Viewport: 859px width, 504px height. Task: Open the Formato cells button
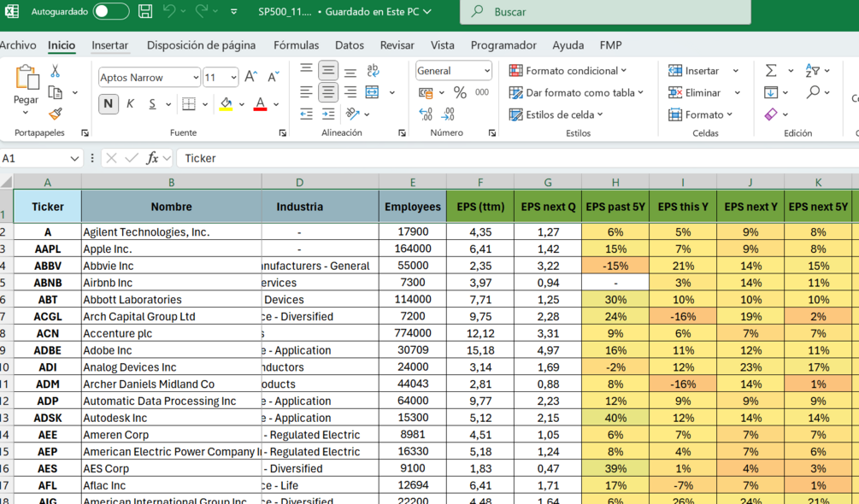click(700, 114)
